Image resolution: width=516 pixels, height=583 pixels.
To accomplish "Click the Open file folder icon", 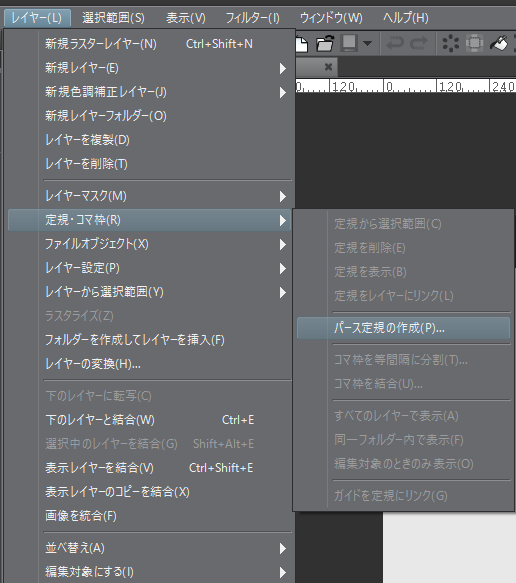I will (325, 44).
